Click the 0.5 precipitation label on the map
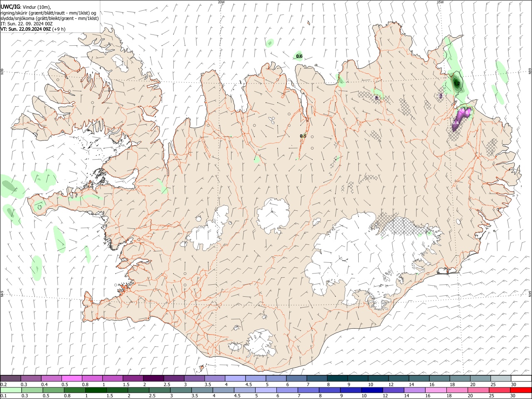 tap(303, 136)
